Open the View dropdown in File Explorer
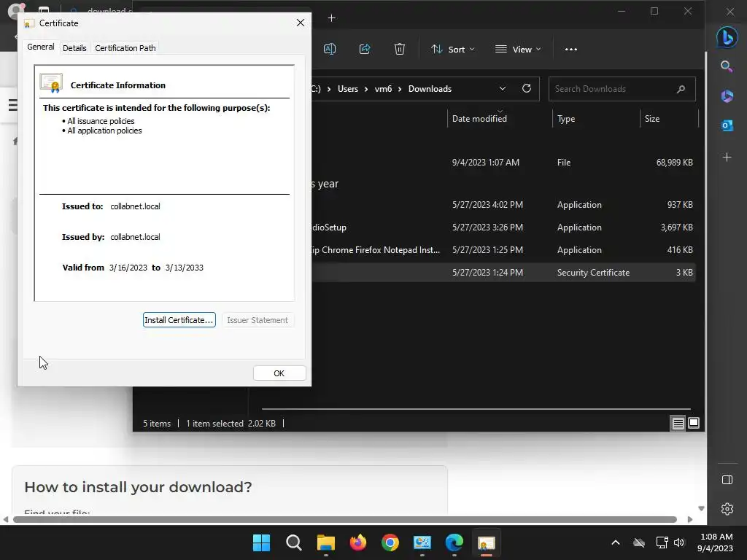The height and width of the screenshot is (560, 747). click(x=518, y=49)
